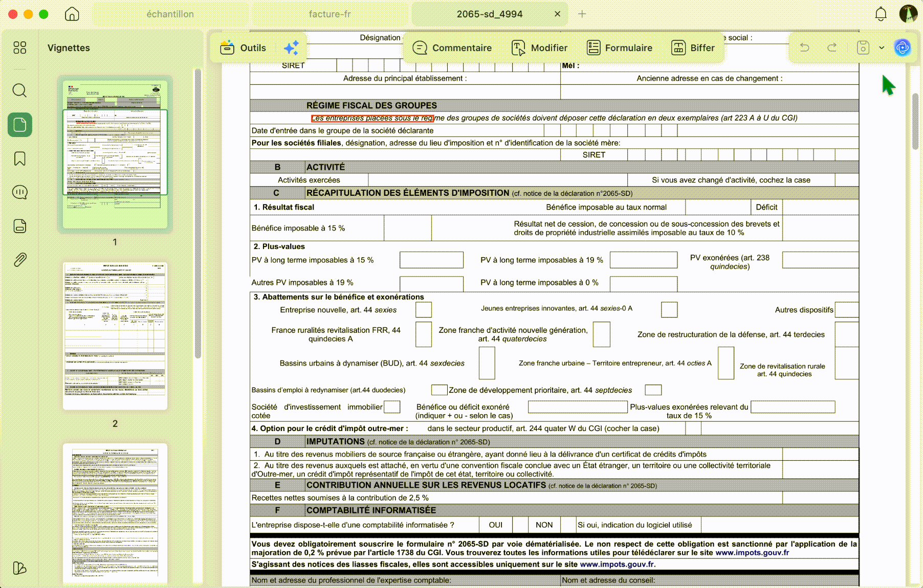Click PV à long terme 0 % field
The width and height of the screenshot is (923, 588).
[x=644, y=284]
